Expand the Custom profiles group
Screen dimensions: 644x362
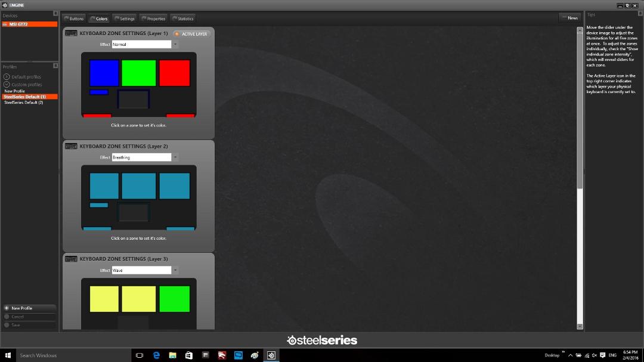point(23,85)
